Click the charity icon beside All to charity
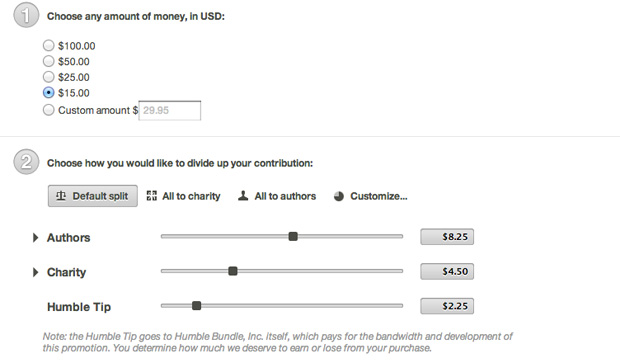 (151, 195)
